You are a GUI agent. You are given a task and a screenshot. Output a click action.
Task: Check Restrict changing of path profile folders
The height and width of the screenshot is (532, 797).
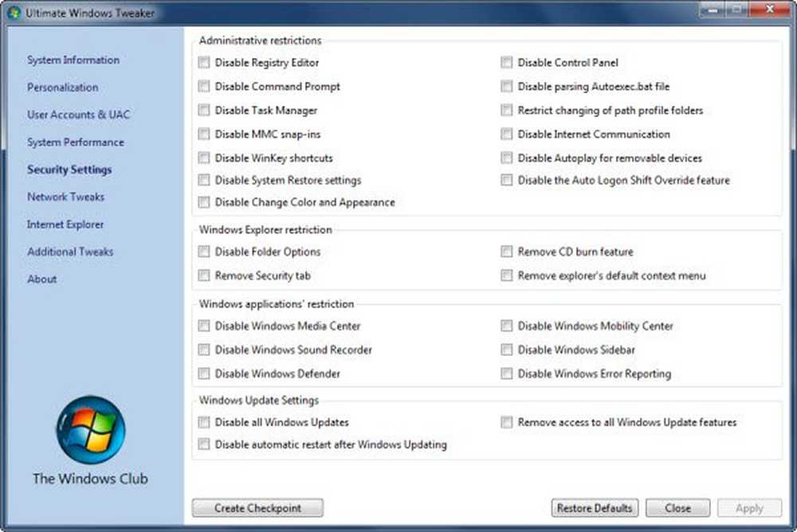click(507, 110)
